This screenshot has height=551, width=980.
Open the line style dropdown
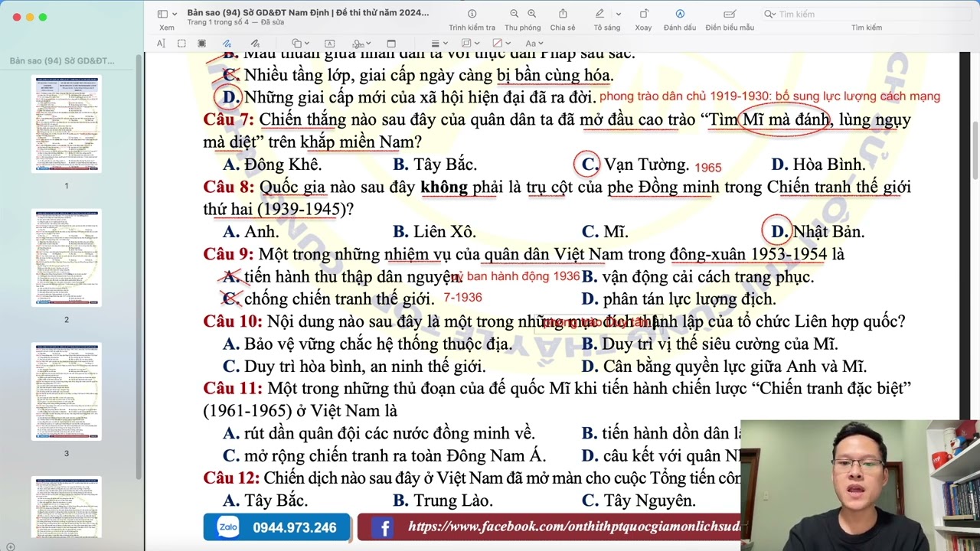click(439, 44)
